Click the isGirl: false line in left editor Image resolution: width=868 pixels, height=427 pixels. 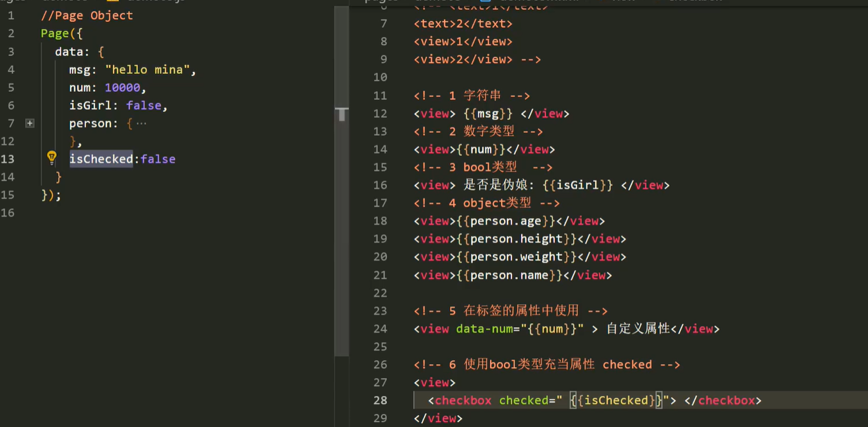(x=119, y=105)
